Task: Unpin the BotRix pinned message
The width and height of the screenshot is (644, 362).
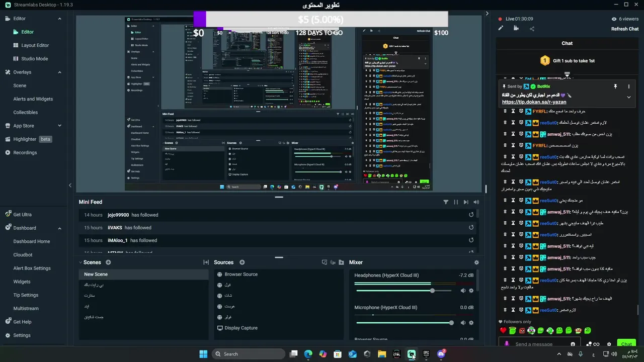Action: (x=615, y=86)
